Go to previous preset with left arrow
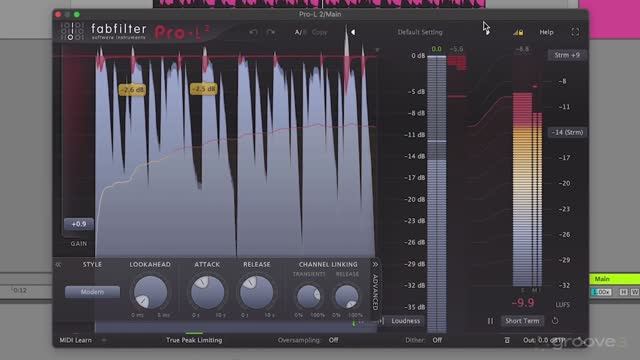Image resolution: width=640 pixels, height=360 pixels. (x=353, y=32)
